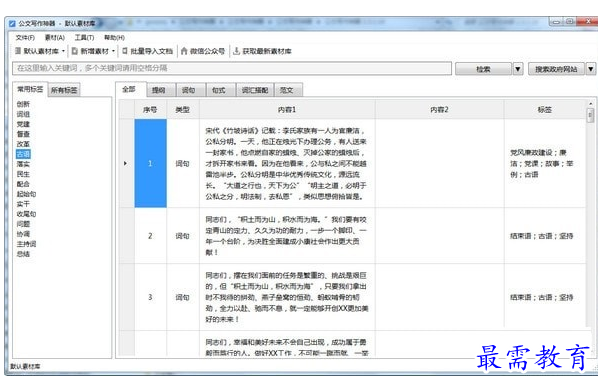This screenshot has height=389, width=598.
Task: Choose the 主持词 tag in the list
Action: pyautogui.click(x=26, y=244)
